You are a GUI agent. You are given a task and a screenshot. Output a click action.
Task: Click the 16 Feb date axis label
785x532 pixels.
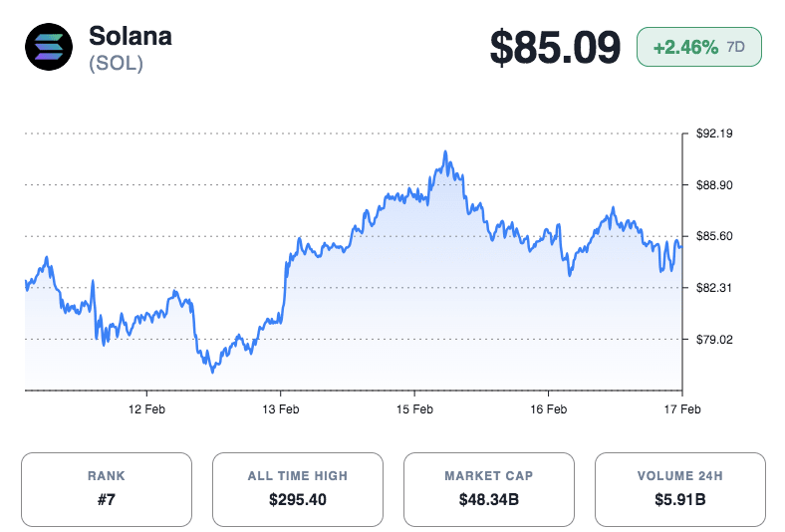click(548, 409)
